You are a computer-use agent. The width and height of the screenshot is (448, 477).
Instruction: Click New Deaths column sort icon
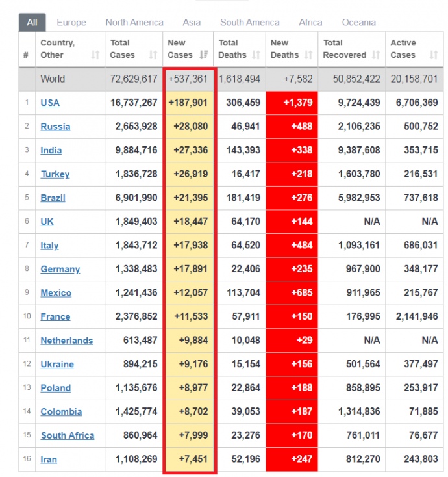pos(308,55)
